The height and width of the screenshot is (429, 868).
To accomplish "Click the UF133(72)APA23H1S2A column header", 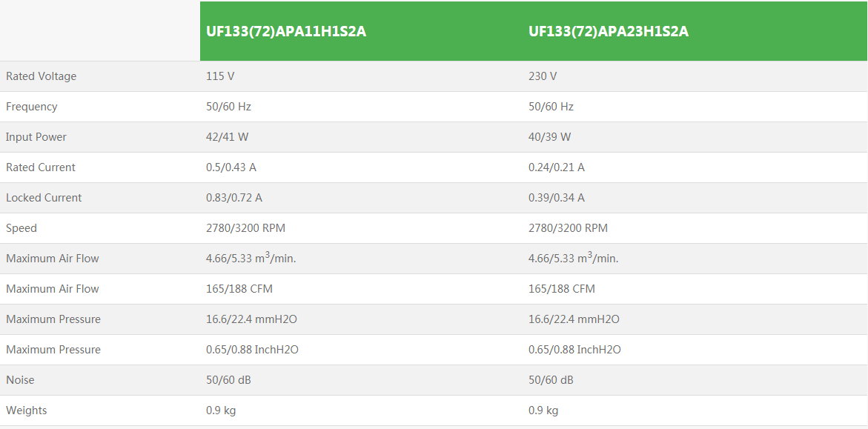I will [x=609, y=32].
